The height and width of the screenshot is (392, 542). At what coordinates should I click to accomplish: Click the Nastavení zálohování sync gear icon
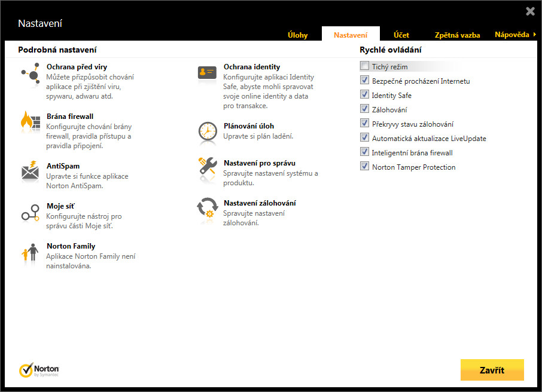(x=208, y=207)
